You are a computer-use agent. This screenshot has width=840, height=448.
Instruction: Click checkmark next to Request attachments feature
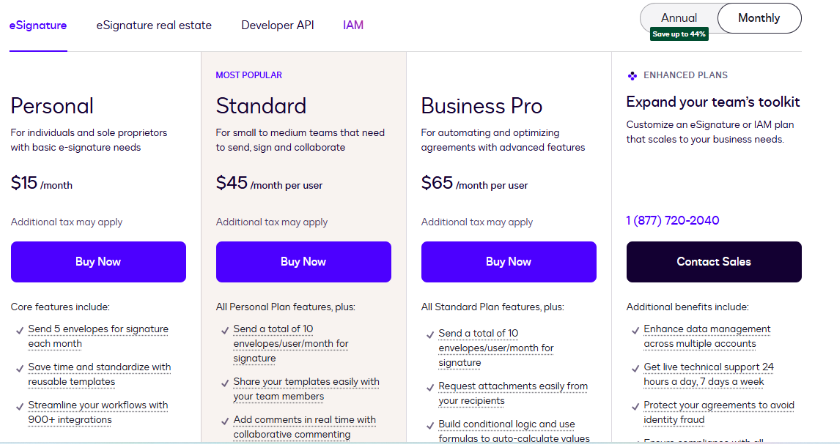click(x=431, y=387)
